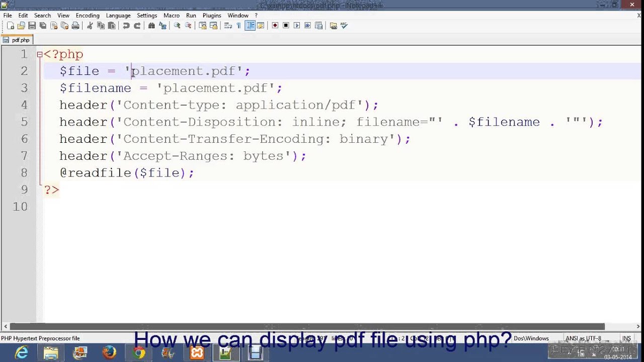Stop macro recording button

pyautogui.click(x=286, y=26)
